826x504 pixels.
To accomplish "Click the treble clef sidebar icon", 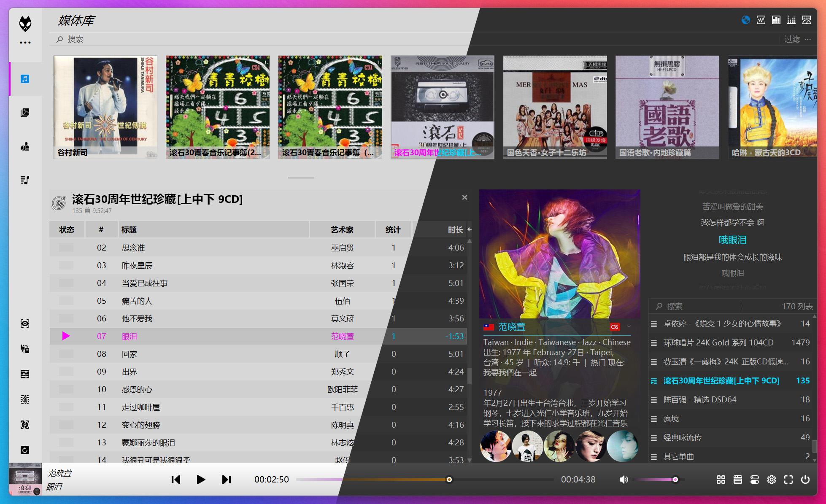I will point(25,399).
